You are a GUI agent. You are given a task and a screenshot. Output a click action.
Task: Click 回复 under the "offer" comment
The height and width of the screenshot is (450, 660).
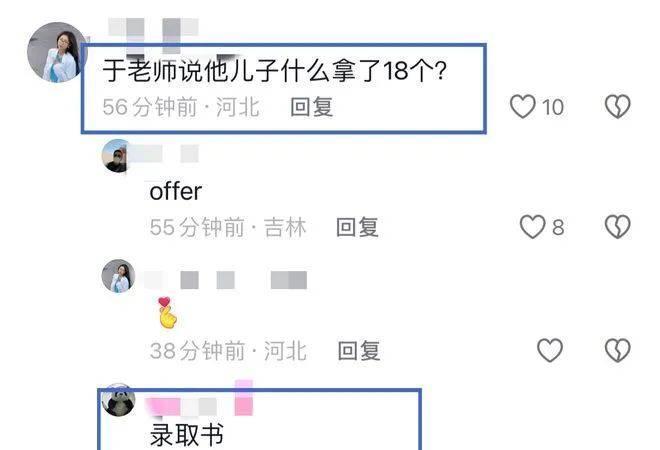(357, 227)
